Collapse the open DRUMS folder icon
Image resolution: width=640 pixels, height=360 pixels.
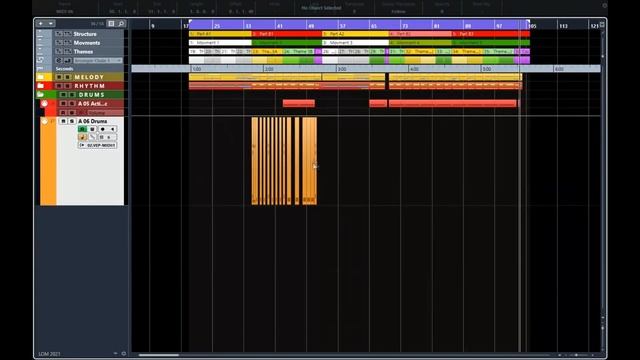tap(40, 95)
